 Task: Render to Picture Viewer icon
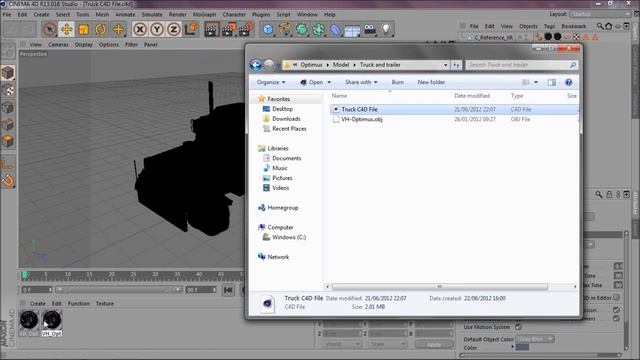pos(229,29)
